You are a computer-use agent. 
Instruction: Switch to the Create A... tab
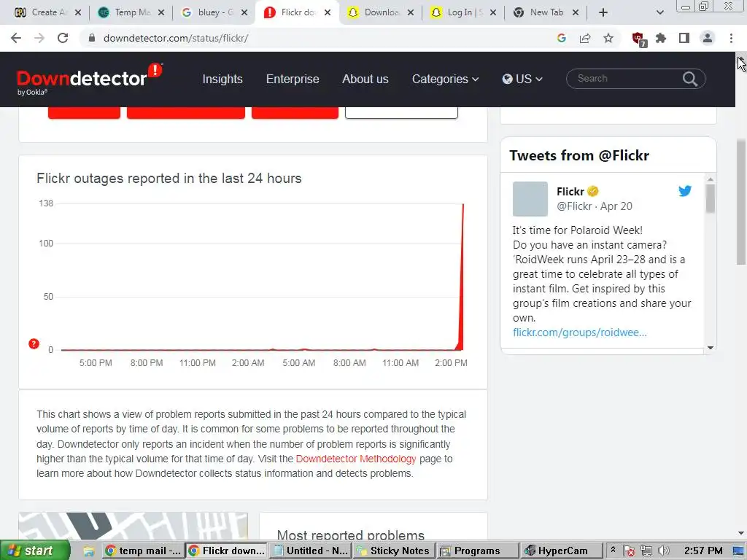pyautogui.click(x=47, y=12)
